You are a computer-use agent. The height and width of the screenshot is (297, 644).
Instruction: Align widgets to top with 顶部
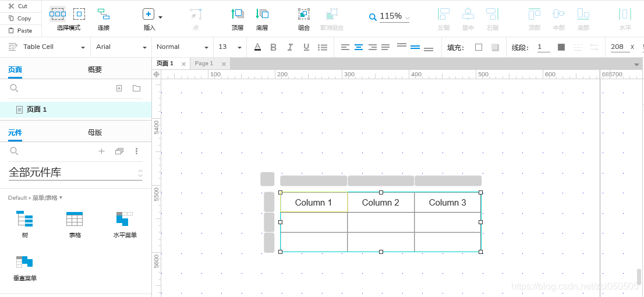click(535, 14)
